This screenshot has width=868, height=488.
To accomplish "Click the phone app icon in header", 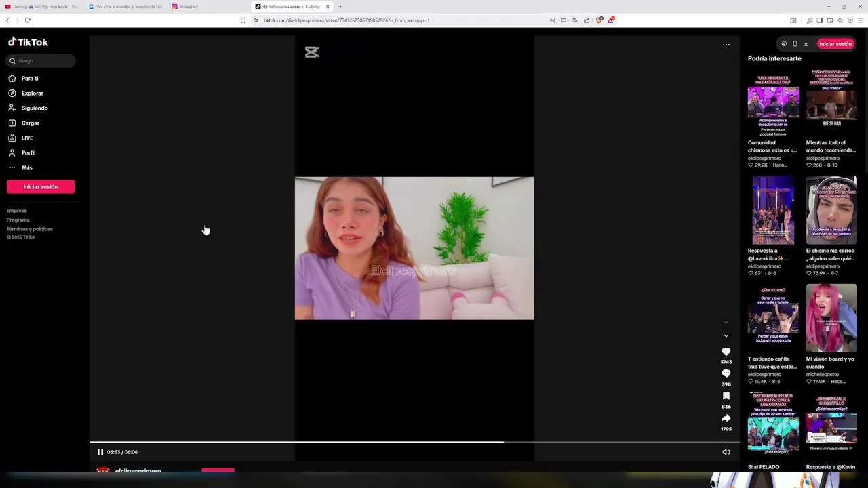I will point(795,44).
